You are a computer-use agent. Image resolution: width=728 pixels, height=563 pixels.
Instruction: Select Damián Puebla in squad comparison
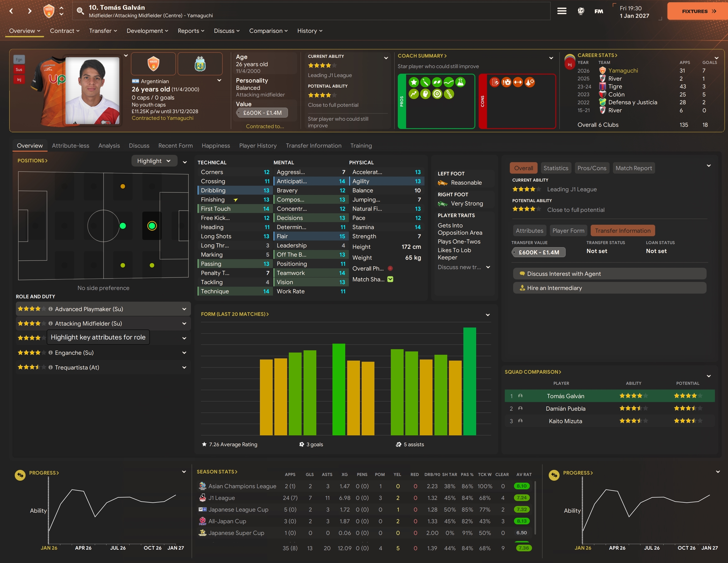(565, 409)
